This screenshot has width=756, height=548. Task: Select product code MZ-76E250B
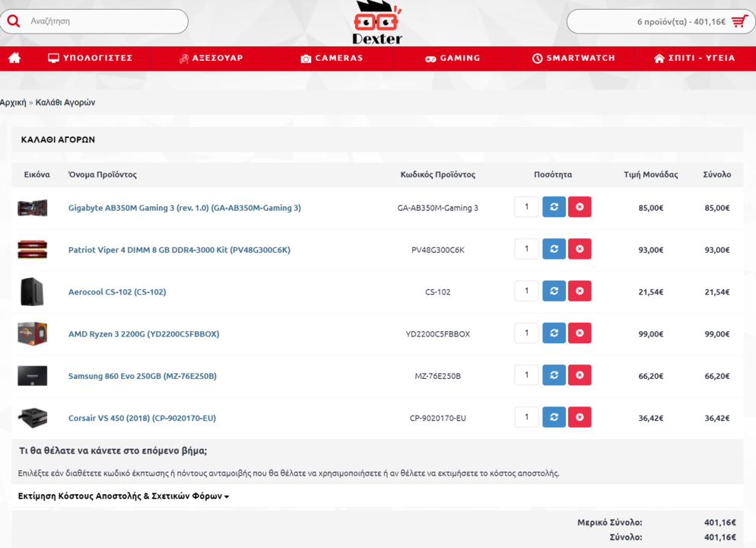pyautogui.click(x=438, y=376)
